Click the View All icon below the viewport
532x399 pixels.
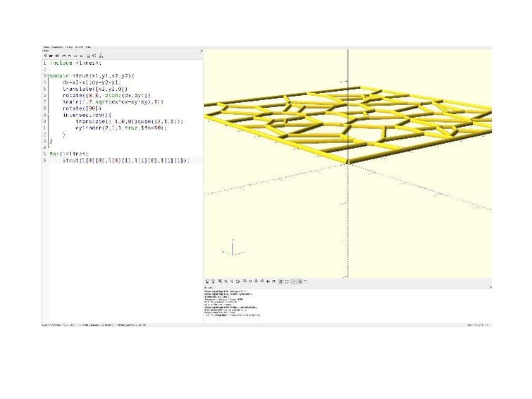coord(221,281)
